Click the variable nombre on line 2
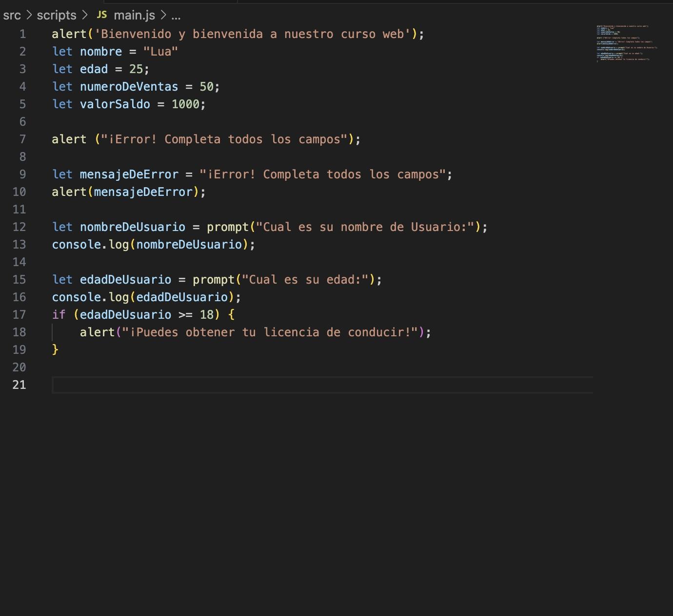The width and height of the screenshot is (673, 616). click(101, 52)
